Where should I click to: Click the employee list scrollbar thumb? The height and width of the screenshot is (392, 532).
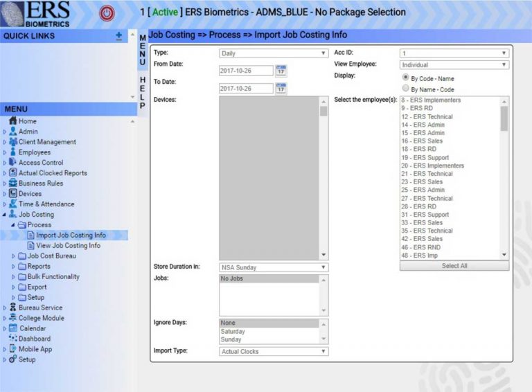504,118
